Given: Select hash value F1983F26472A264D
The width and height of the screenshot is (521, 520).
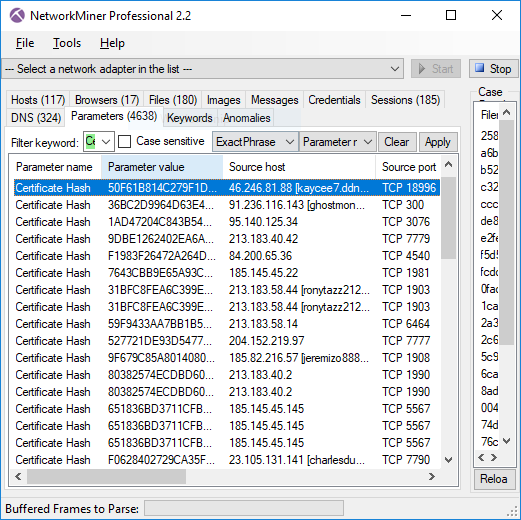Looking at the screenshot, I should click(162, 256).
